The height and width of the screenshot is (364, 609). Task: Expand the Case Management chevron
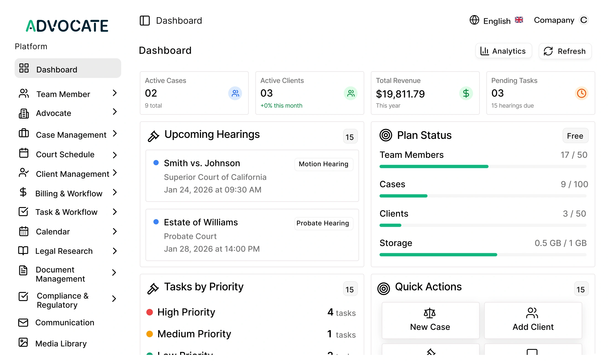point(114,134)
